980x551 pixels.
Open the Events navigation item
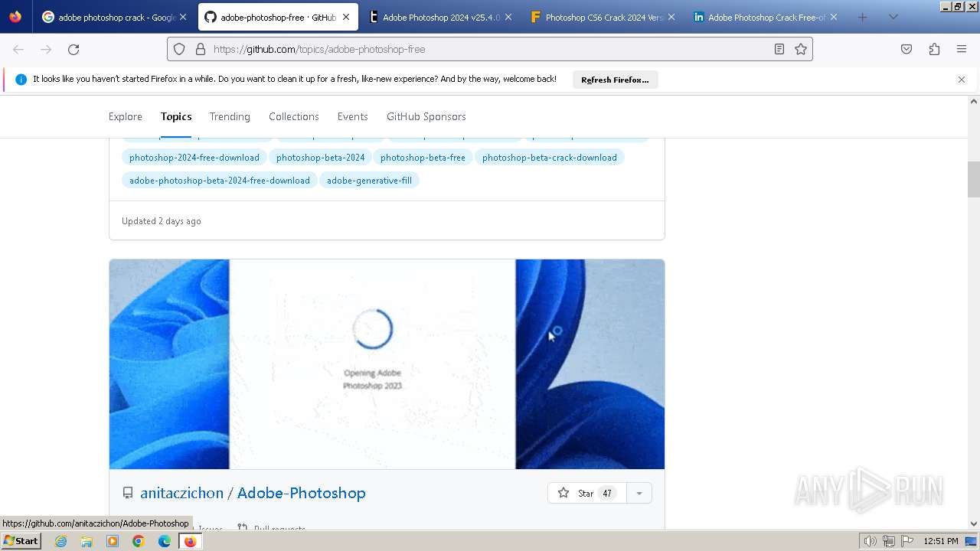pyautogui.click(x=353, y=116)
